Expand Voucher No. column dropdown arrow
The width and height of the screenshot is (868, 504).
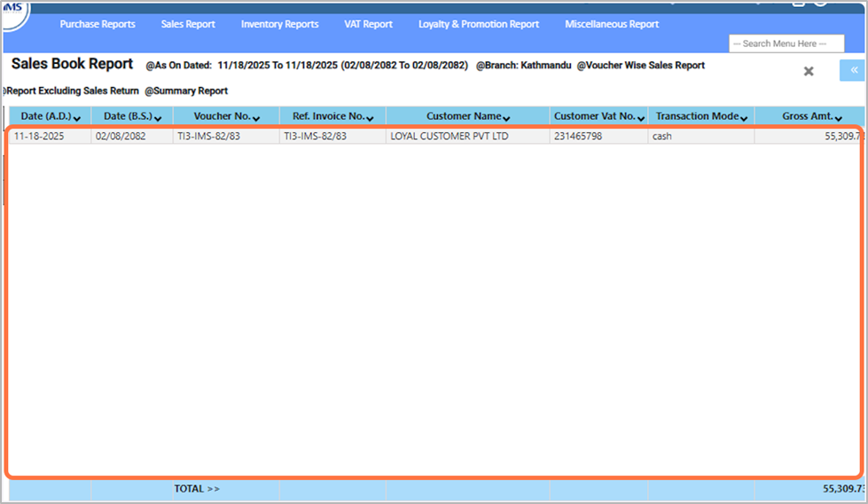click(x=256, y=118)
